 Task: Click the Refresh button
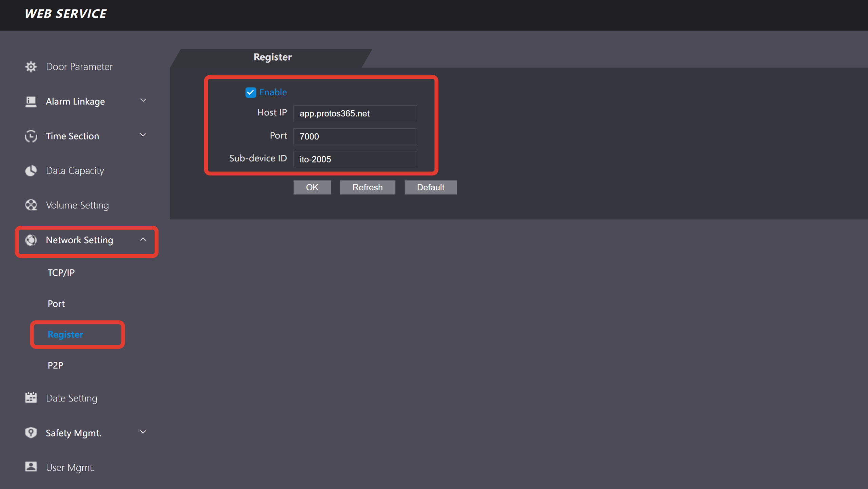click(x=367, y=187)
